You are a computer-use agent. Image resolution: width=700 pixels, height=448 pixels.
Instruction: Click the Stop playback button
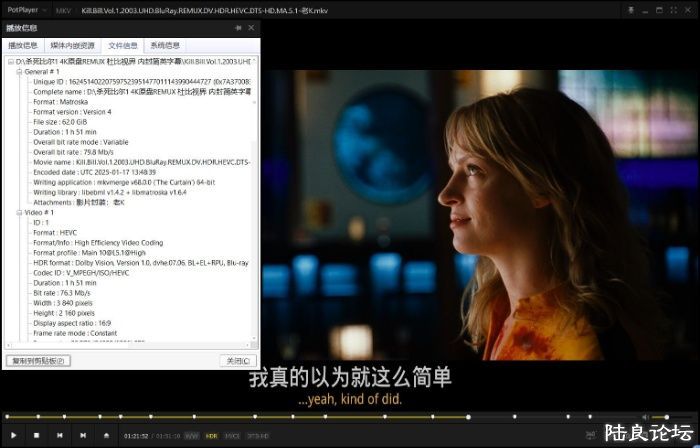tap(37, 435)
